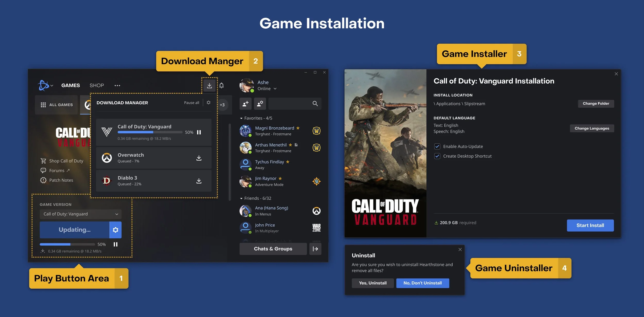Click the Download Manager settings gear

tap(208, 103)
